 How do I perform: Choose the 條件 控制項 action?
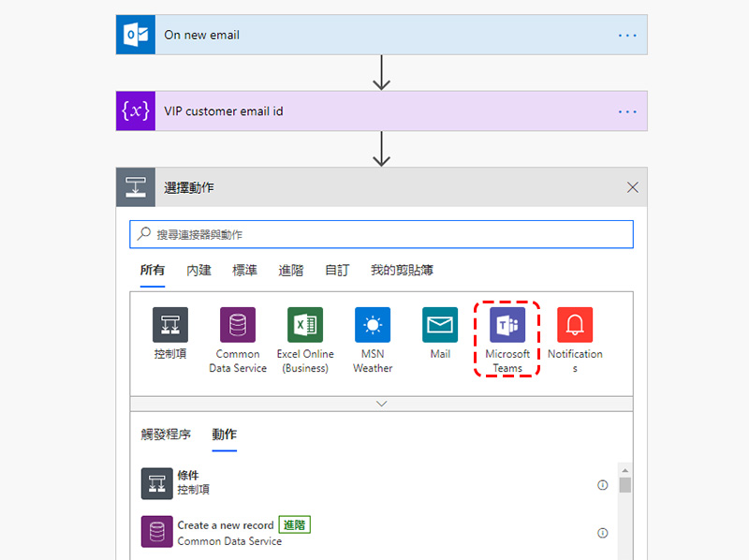click(375, 483)
